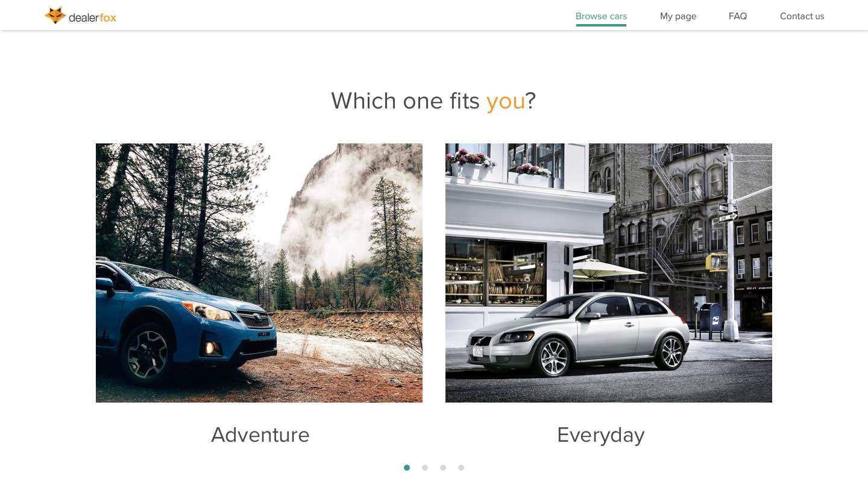Screen dimensions: 868x499
Task: Select Contact us in the header
Action: [802, 16]
